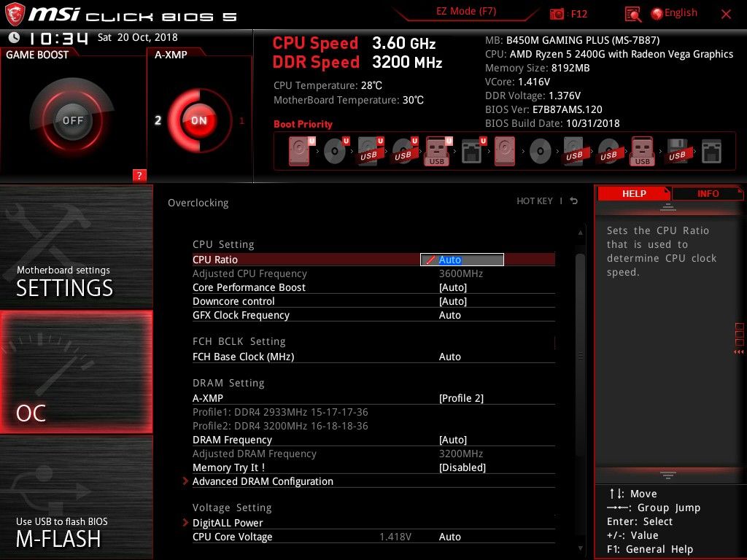
Task: Toggle the A-XMP ON knob
Action: pos(198,120)
